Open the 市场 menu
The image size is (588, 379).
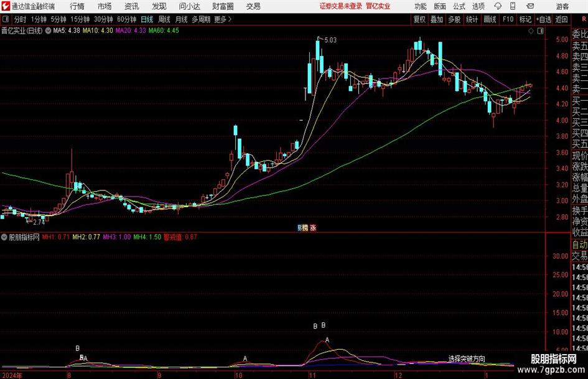[105, 6]
